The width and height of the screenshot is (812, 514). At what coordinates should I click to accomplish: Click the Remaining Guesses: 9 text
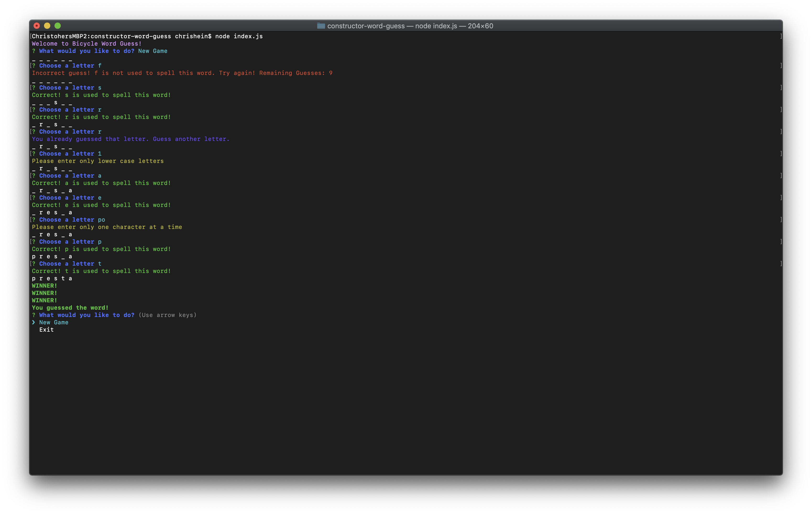click(295, 73)
